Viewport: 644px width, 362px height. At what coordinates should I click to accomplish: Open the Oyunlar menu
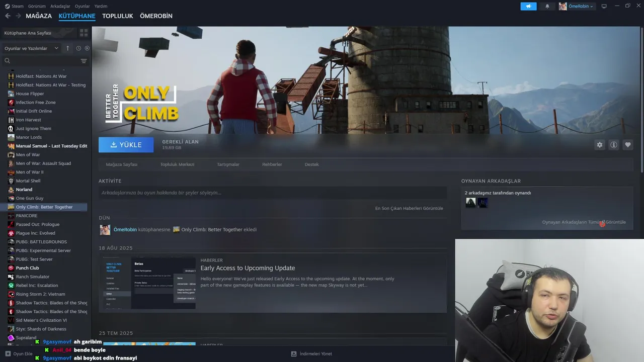[83, 6]
